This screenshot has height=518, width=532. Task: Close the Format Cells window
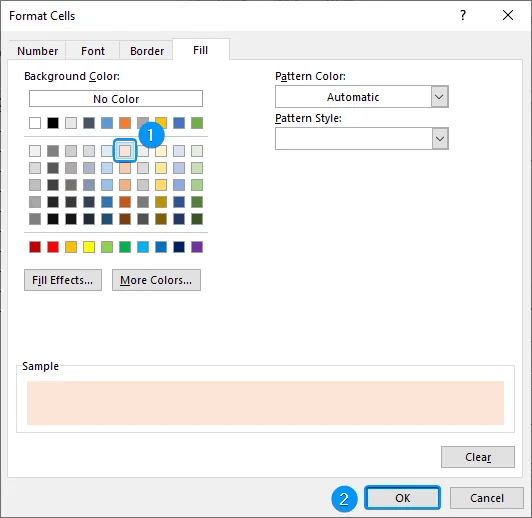tap(508, 15)
